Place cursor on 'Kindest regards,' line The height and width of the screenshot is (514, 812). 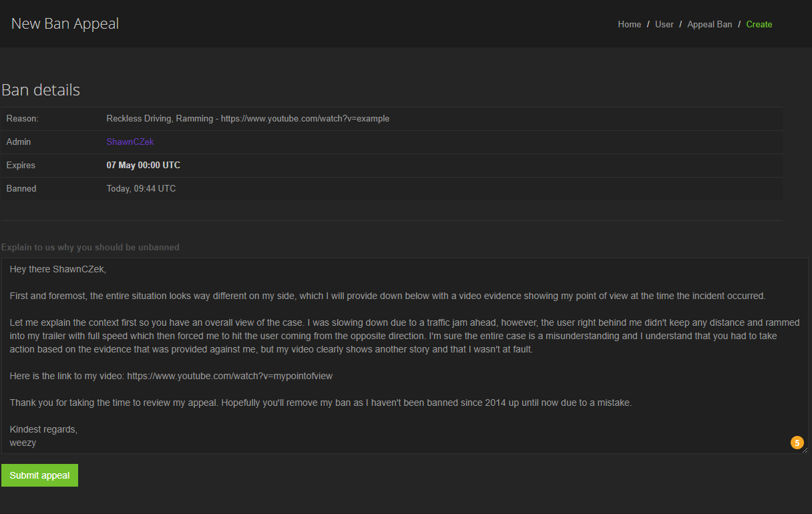pos(43,429)
